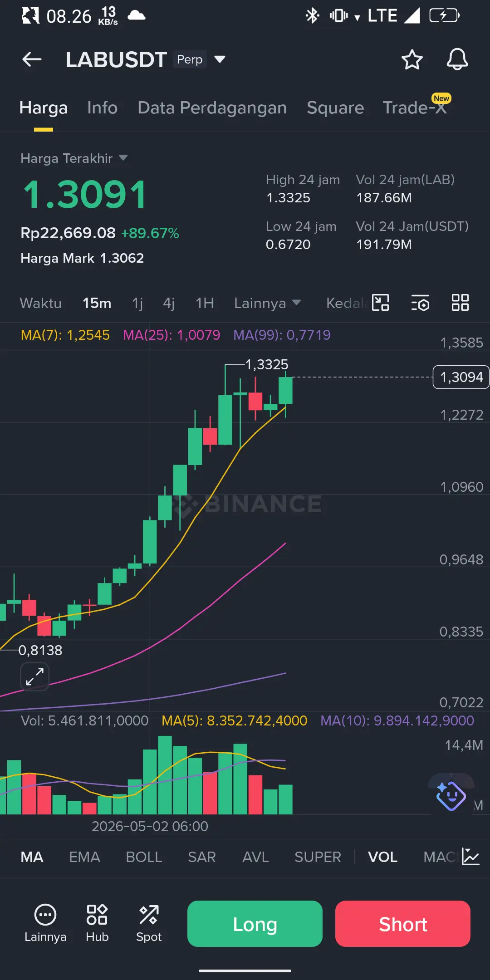Open the Trade-X tab
Image resolution: width=490 pixels, height=980 pixels.
click(415, 108)
